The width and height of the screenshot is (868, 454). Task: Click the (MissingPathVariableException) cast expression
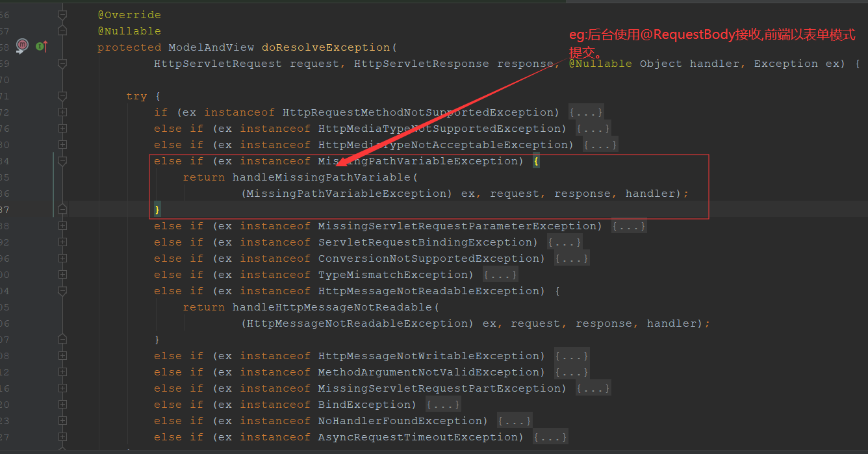pos(348,194)
